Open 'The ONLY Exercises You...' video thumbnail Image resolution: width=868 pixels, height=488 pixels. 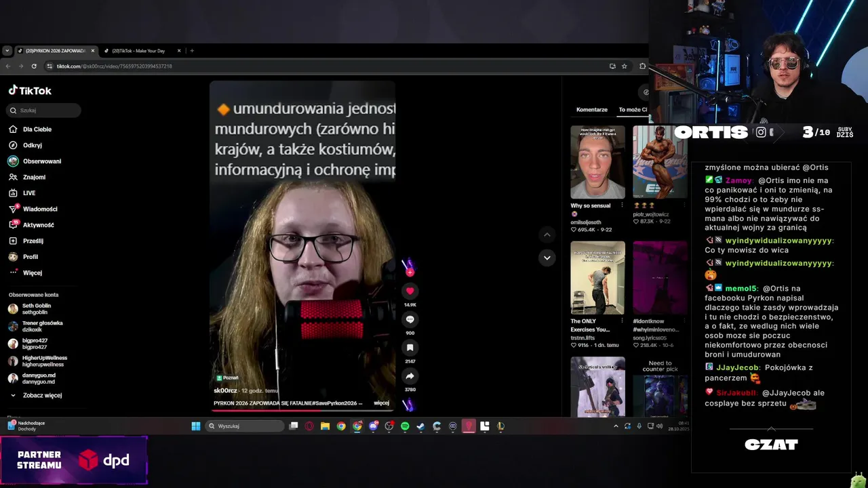point(597,277)
